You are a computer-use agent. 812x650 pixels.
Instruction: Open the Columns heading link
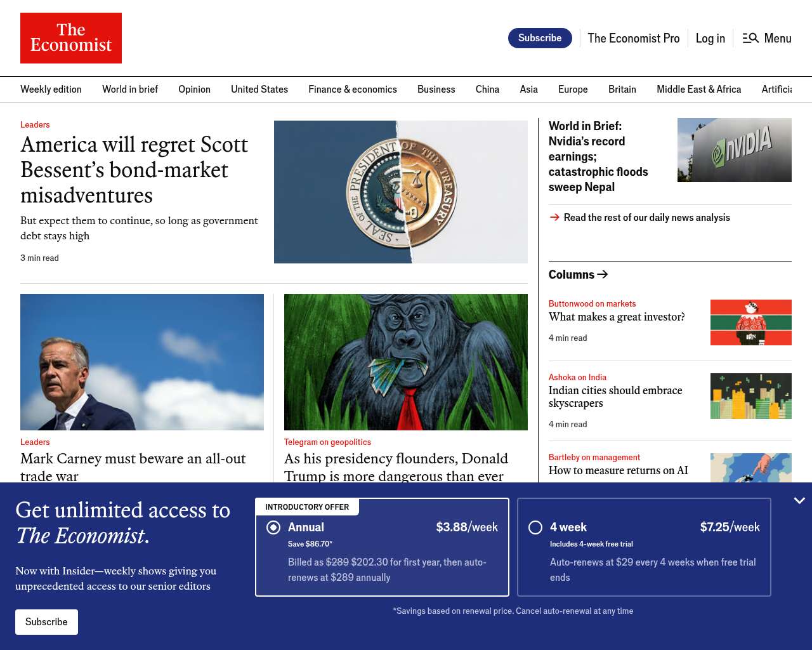[x=572, y=274]
